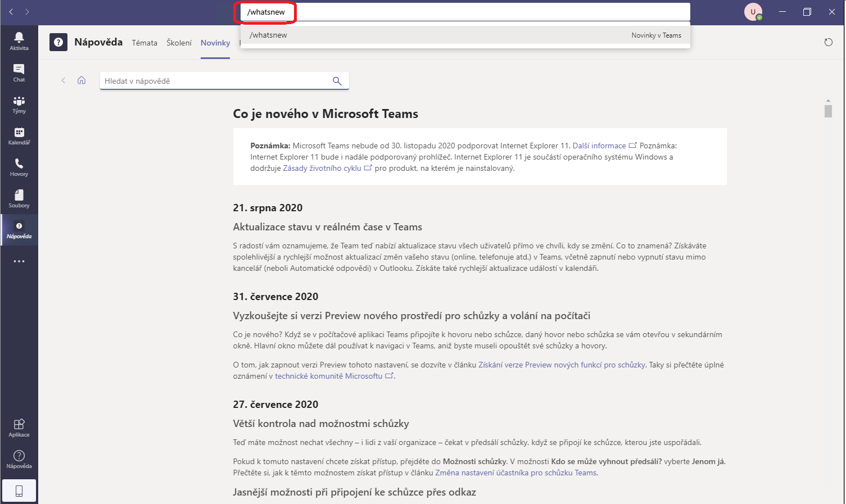Click Jasnější možnosti při připojení heading

click(x=354, y=492)
